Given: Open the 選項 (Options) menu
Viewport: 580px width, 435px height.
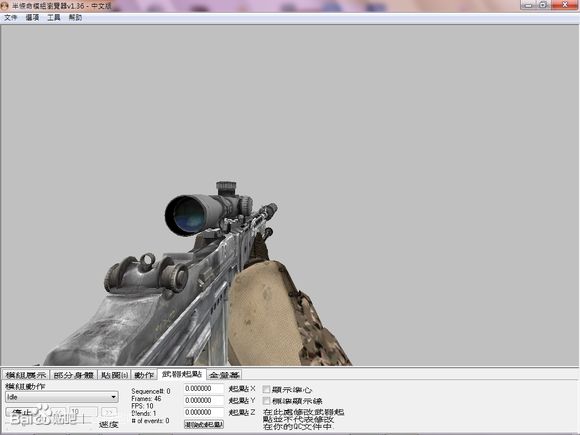Looking at the screenshot, I should click(32, 17).
